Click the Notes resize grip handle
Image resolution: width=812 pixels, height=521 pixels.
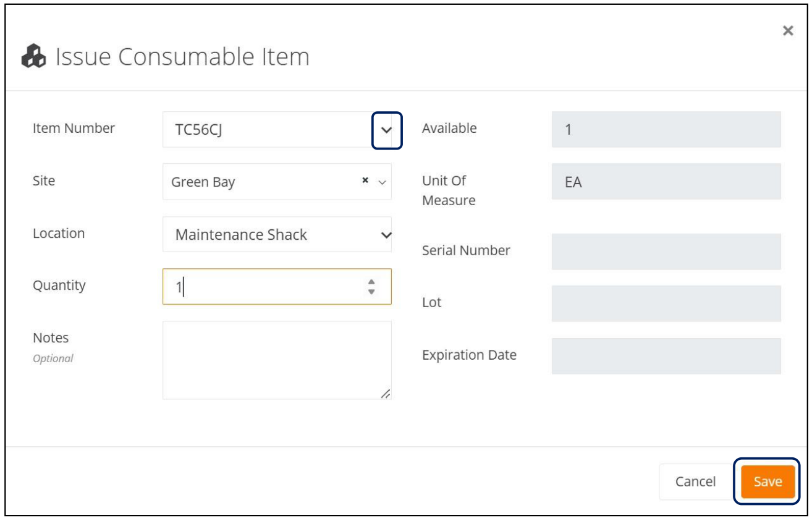click(385, 394)
